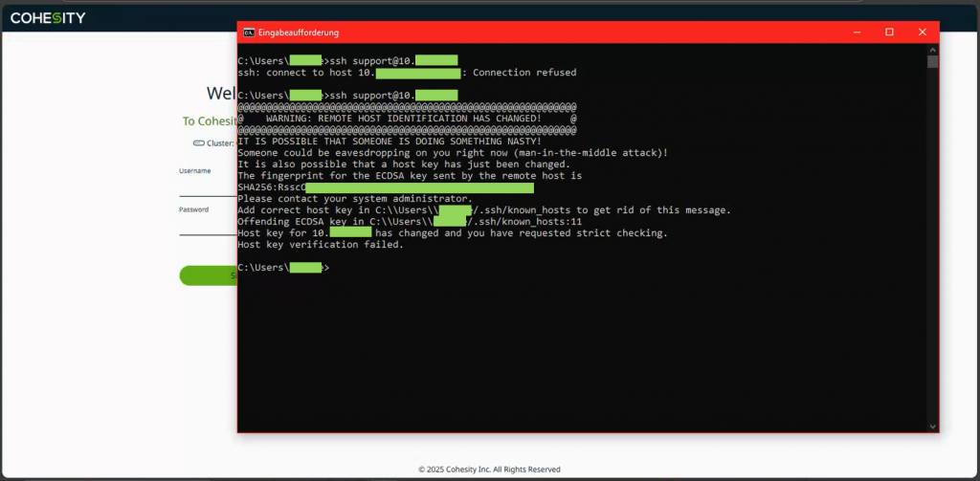Close the Eingabeaufforderung window

tap(922, 33)
